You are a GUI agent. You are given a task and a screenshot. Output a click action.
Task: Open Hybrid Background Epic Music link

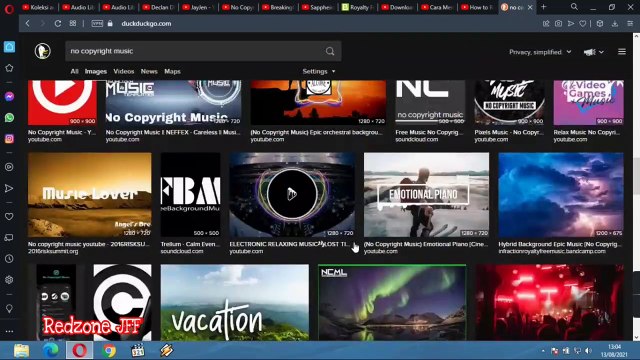tap(560, 244)
